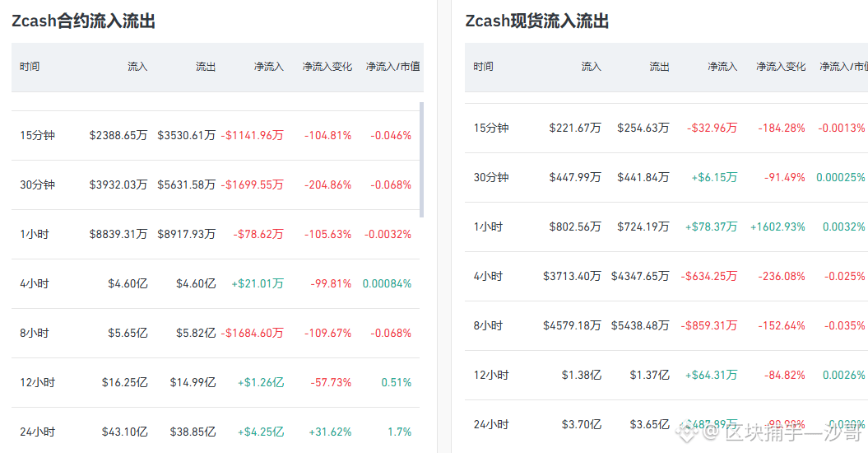Viewport: 868px width, 453px height.
Task: Select the 8小时 row in spot table
Action: (x=666, y=325)
